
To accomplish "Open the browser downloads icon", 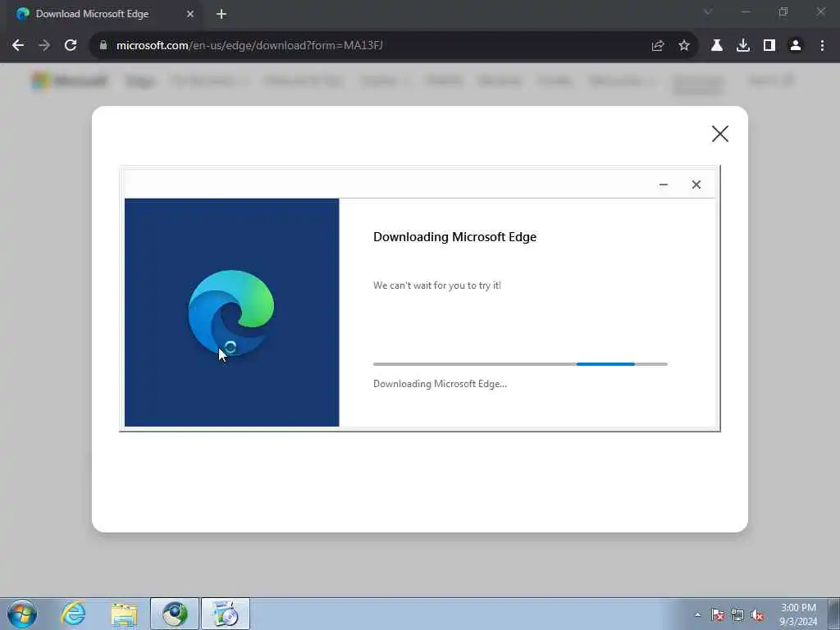I will pyautogui.click(x=743, y=46).
